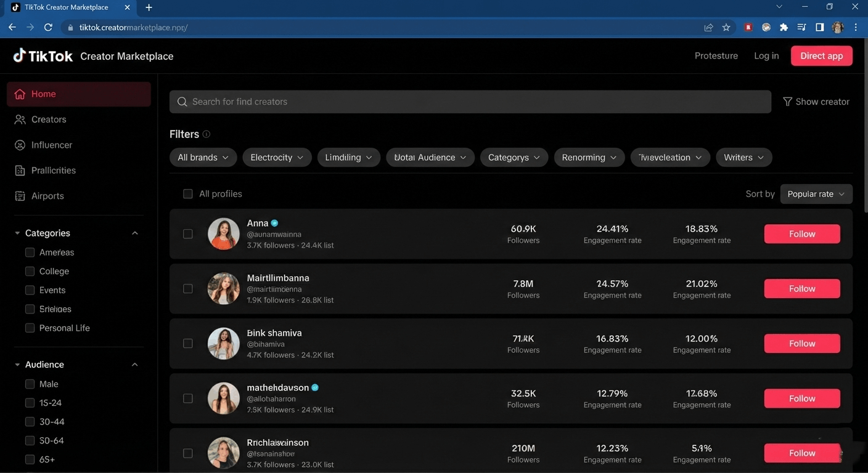Screen dimensions: 868x473
Task: Click the Show creator filter icon
Action: [x=787, y=102]
